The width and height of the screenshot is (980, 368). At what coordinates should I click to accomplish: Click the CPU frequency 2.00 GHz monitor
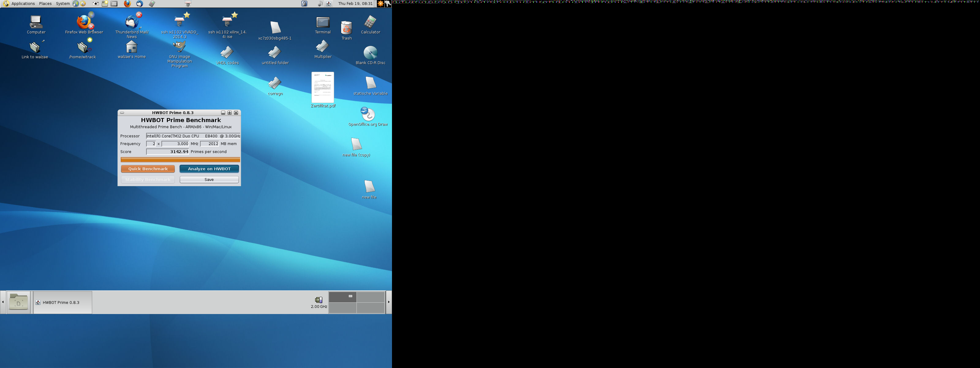(x=319, y=302)
